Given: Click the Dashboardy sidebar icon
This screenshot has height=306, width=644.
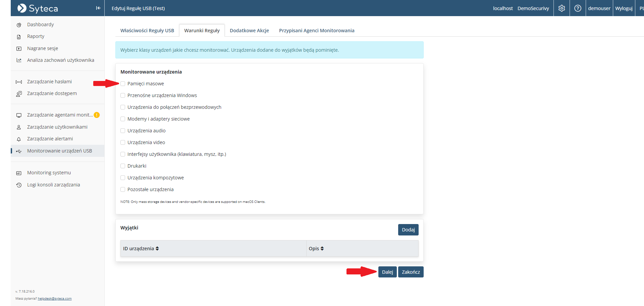Looking at the screenshot, I should pyautogui.click(x=19, y=25).
